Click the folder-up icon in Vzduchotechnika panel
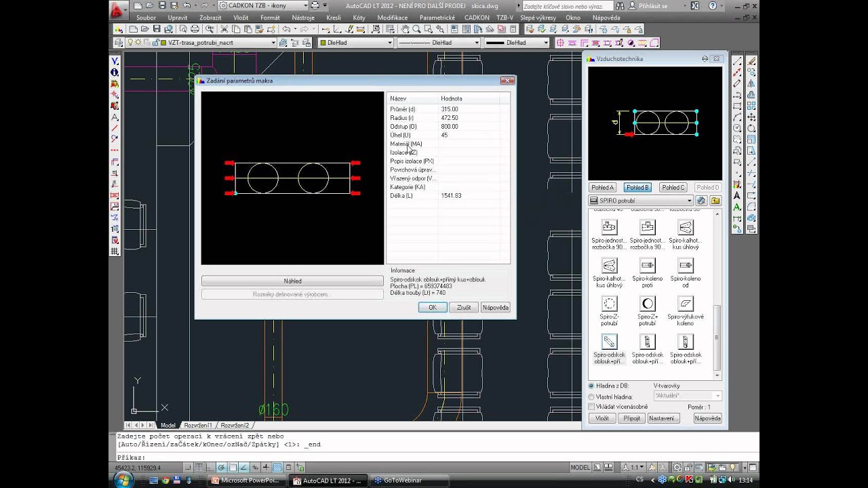868x488 pixels. pyautogui.click(x=715, y=201)
